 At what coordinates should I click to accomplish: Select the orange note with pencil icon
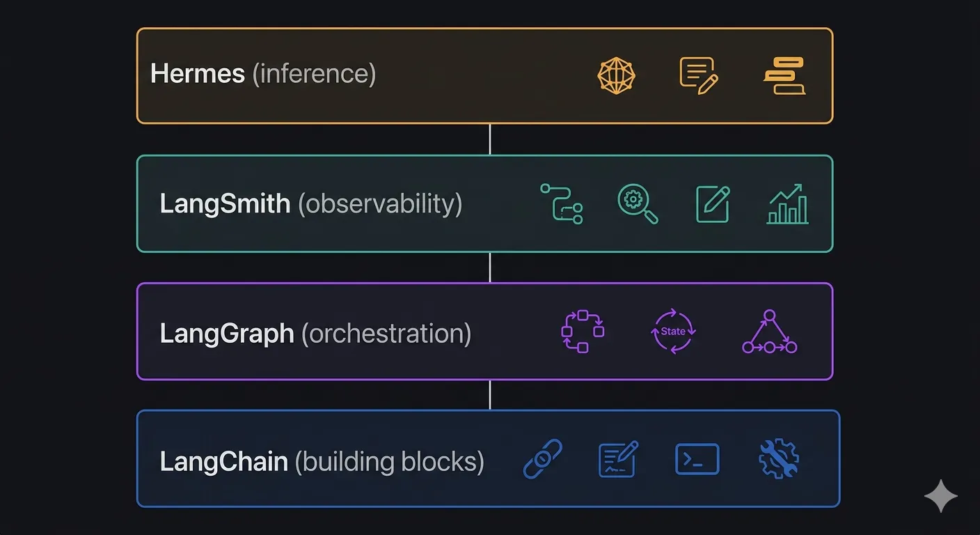coord(698,75)
